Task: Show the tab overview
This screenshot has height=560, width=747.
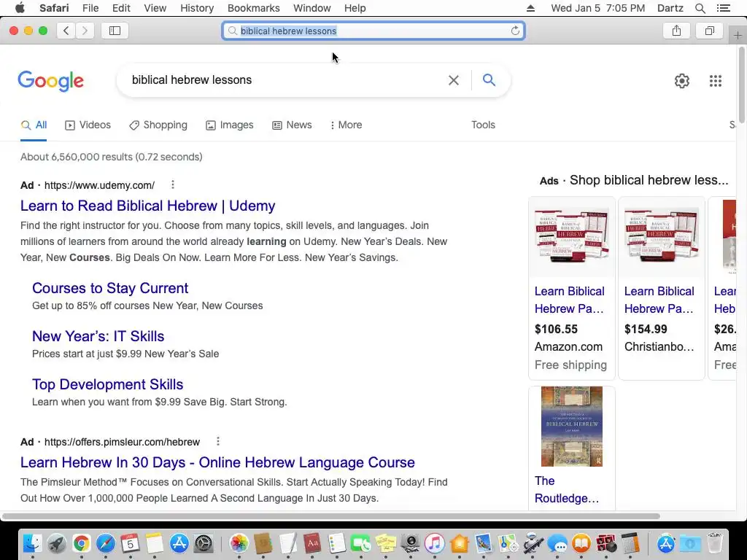Action: [710, 31]
